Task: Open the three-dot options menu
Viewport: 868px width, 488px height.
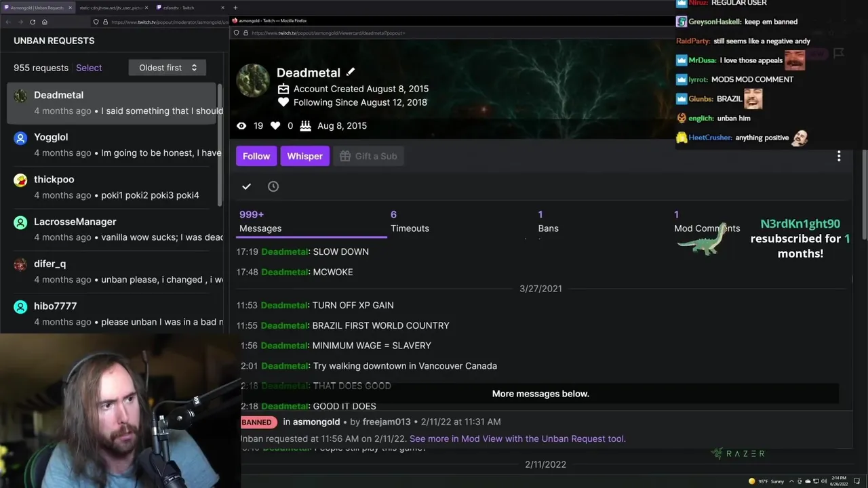Action: pyautogui.click(x=839, y=157)
